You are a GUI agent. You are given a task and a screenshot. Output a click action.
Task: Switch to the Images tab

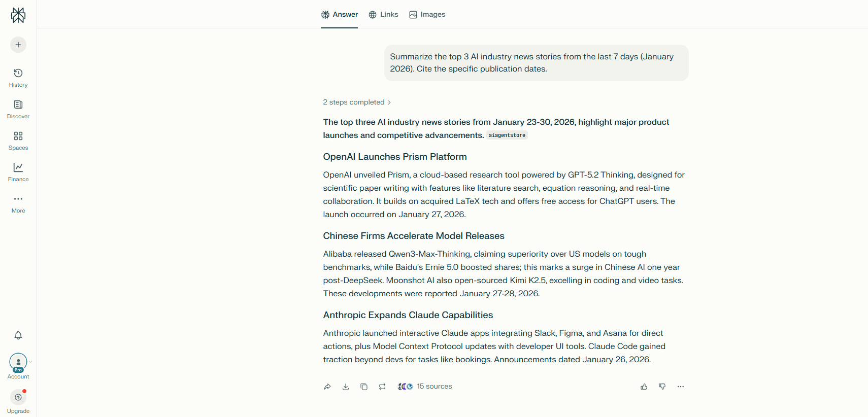(427, 14)
